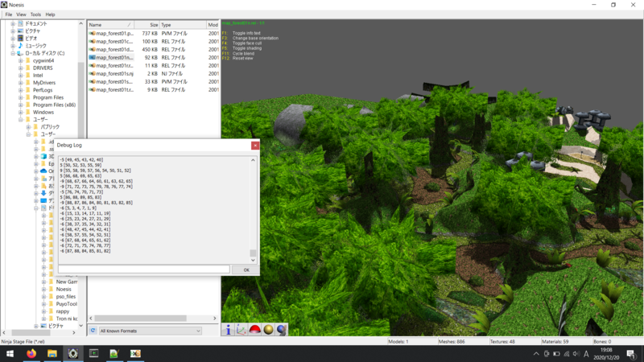Select the rappy folder in tree
644x362 pixels.
click(63, 311)
